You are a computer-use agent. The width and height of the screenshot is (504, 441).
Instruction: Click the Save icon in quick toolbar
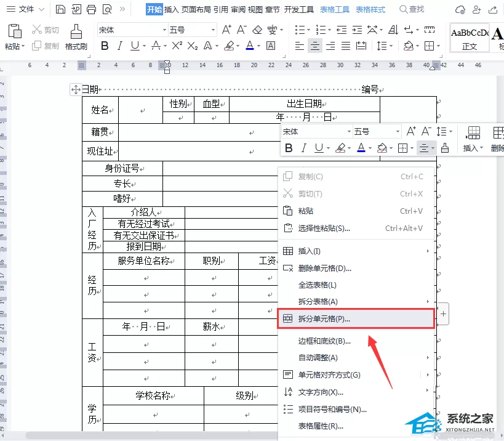click(60, 9)
